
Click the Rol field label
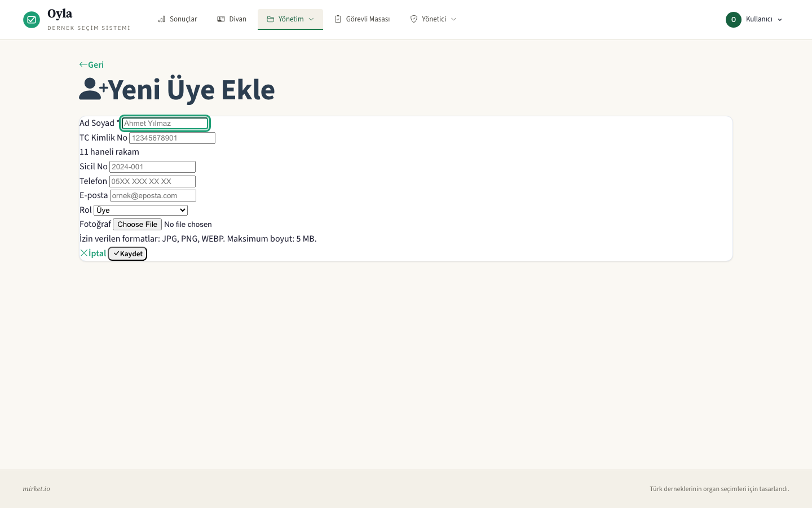tap(86, 210)
